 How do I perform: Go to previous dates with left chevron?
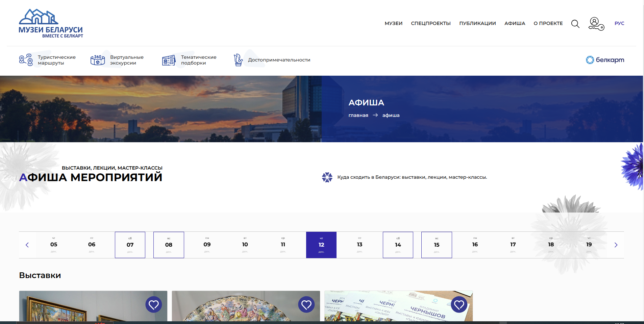tap(27, 245)
